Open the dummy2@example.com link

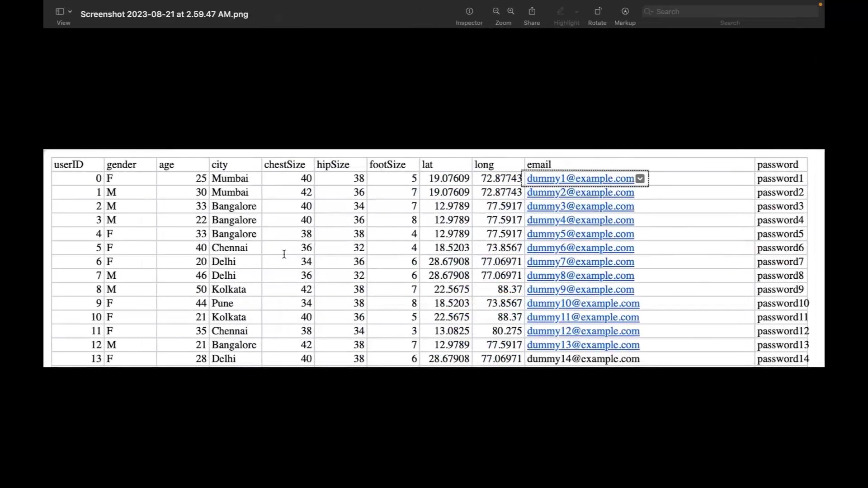580,192
